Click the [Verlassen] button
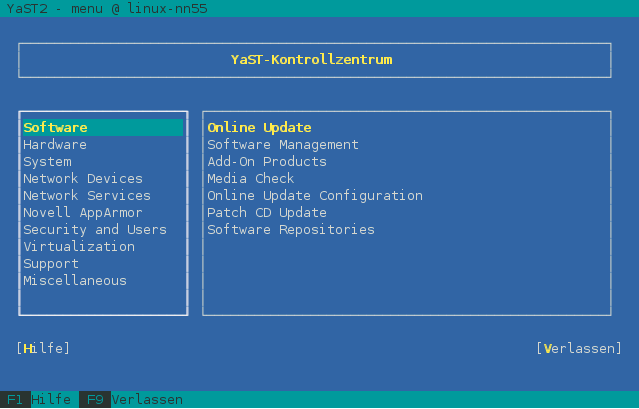 (579, 348)
